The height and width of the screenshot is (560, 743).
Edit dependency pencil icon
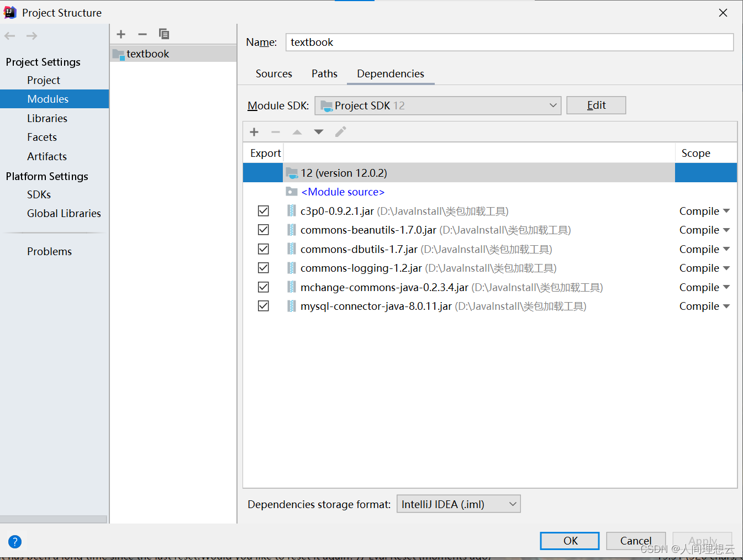coord(340,132)
